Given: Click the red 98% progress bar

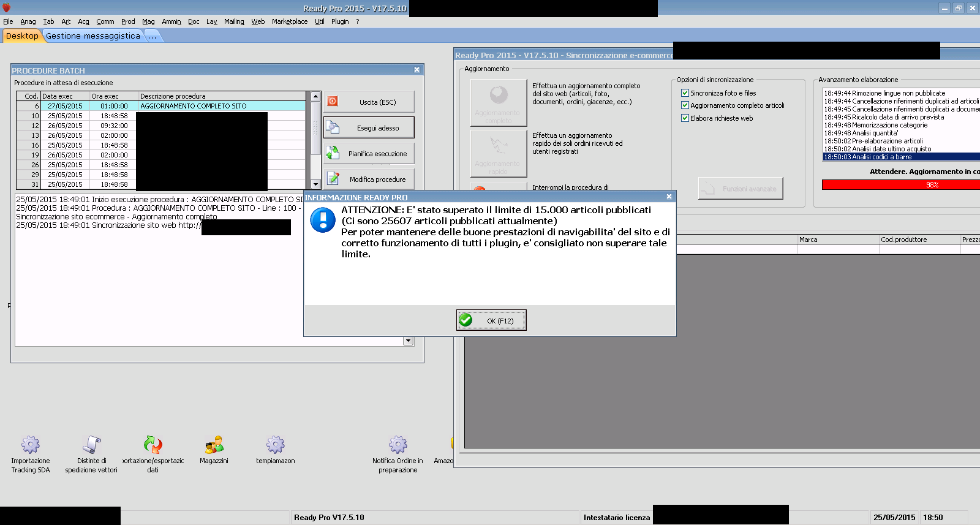Looking at the screenshot, I should pyautogui.click(x=901, y=184).
